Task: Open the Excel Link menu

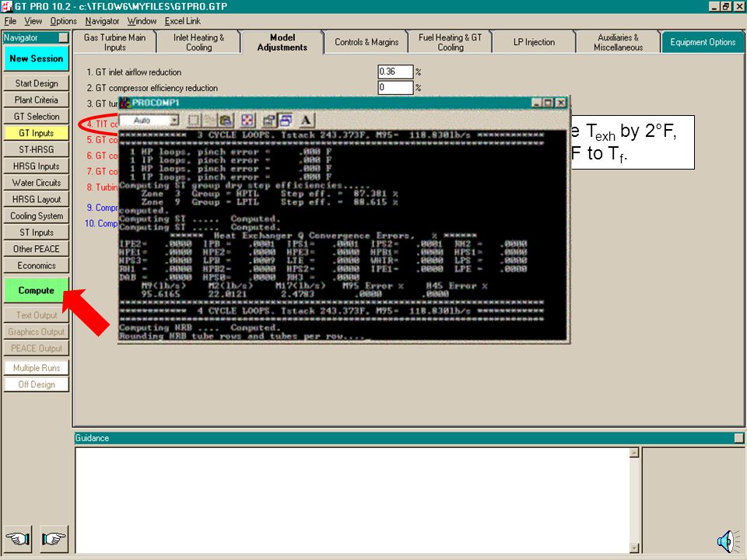Action: coord(182,21)
